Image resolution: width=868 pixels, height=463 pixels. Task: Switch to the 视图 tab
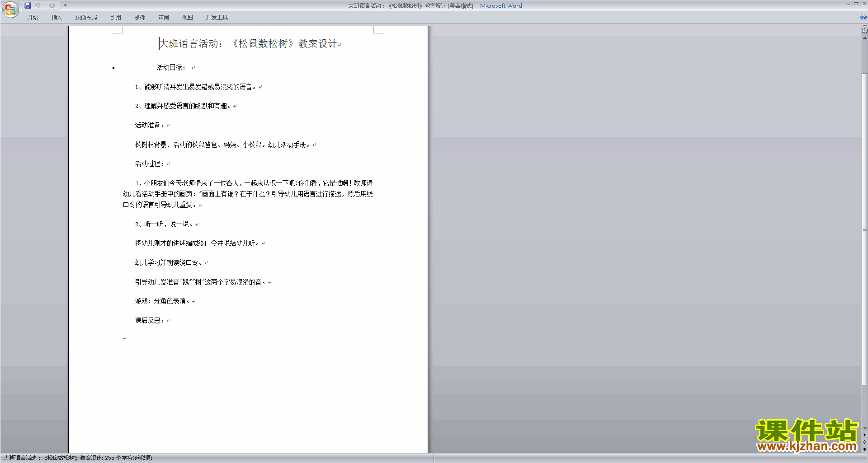coord(187,17)
